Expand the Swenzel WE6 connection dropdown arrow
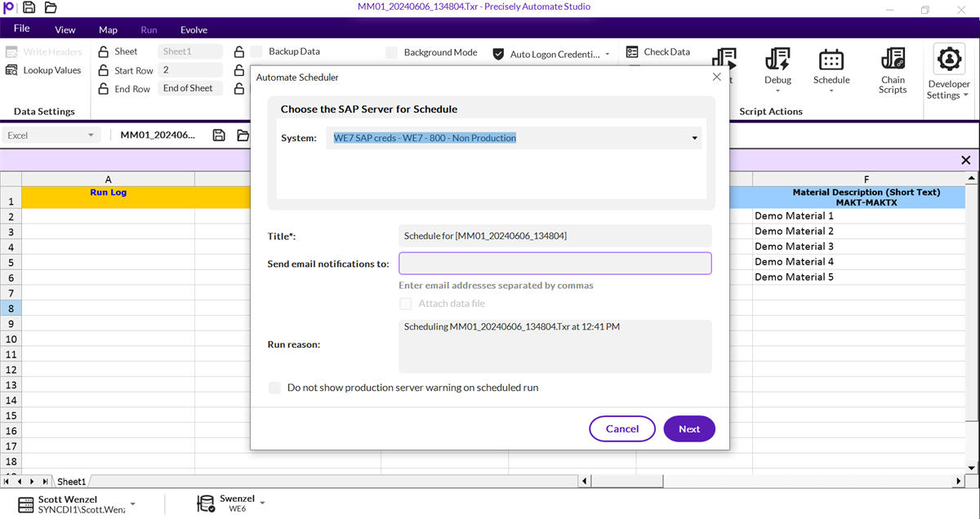Image resolution: width=980 pixels, height=519 pixels. click(263, 503)
